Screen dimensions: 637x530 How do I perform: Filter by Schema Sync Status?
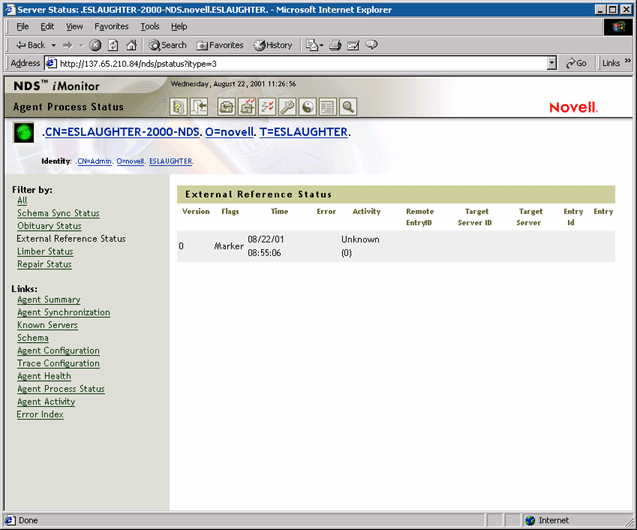pyautogui.click(x=58, y=213)
